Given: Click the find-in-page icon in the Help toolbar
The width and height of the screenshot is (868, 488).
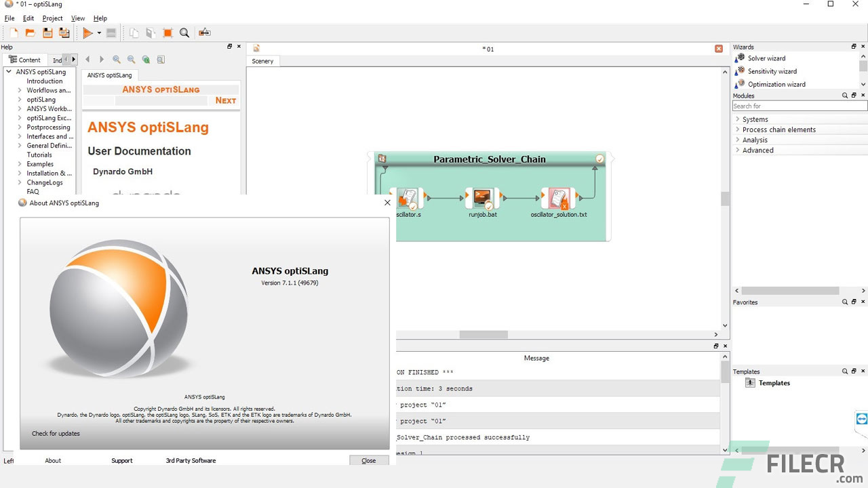Looking at the screenshot, I should [x=161, y=60].
